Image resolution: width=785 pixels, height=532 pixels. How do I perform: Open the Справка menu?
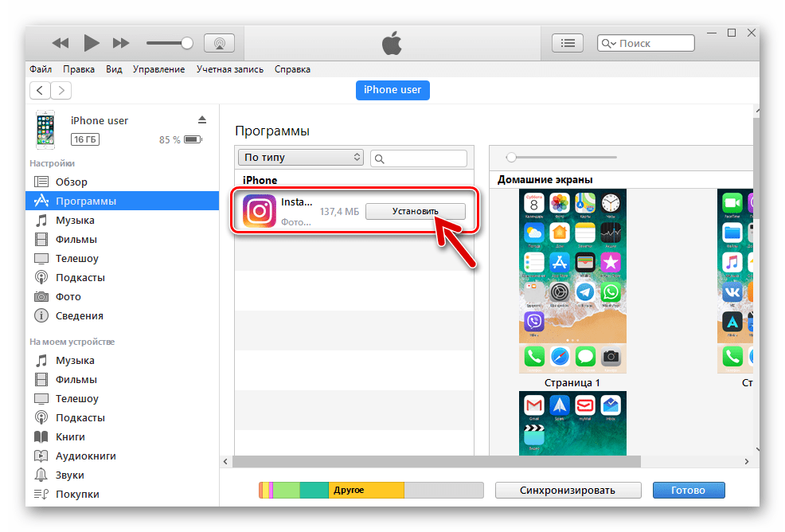(x=292, y=69)
